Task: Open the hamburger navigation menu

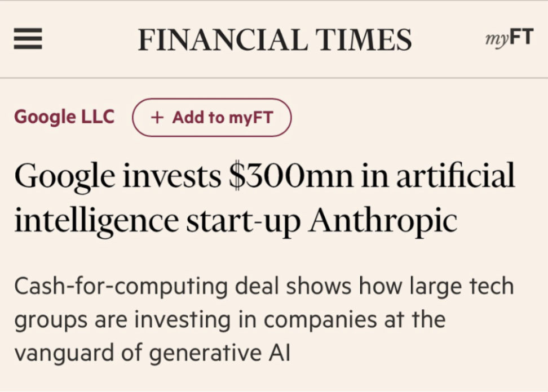Action: pos(28,39)
